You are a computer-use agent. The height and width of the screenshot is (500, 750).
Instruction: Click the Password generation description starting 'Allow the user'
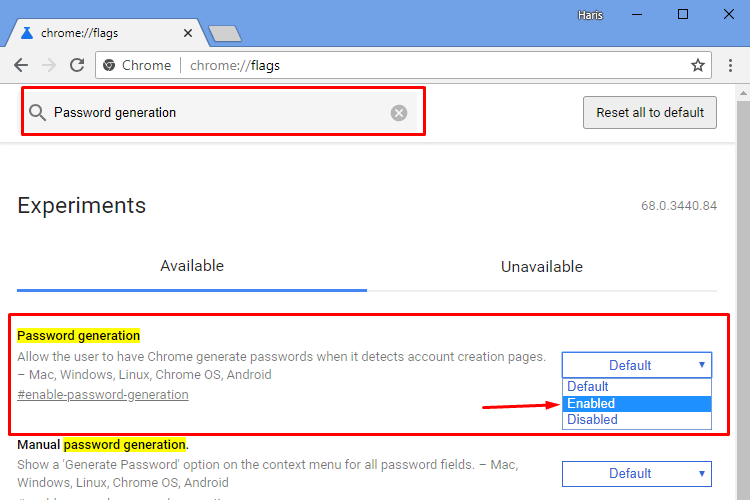pyautogui.click(x=282, y=366)
